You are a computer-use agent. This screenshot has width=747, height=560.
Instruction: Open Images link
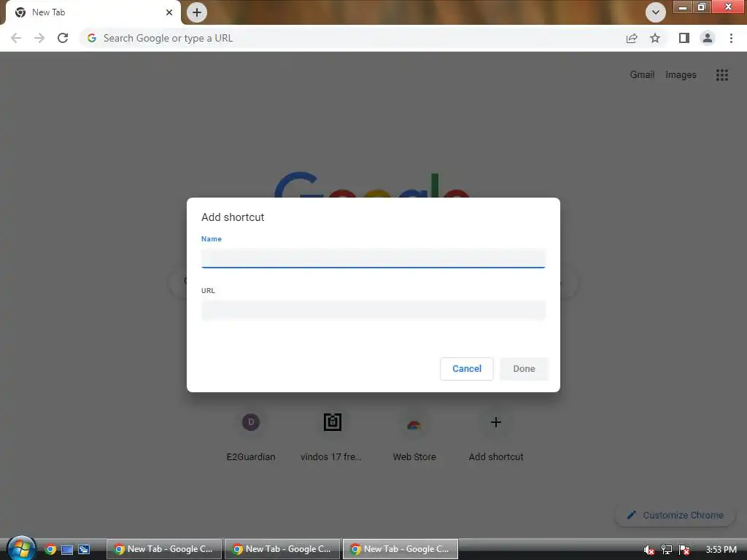(681, 75)
